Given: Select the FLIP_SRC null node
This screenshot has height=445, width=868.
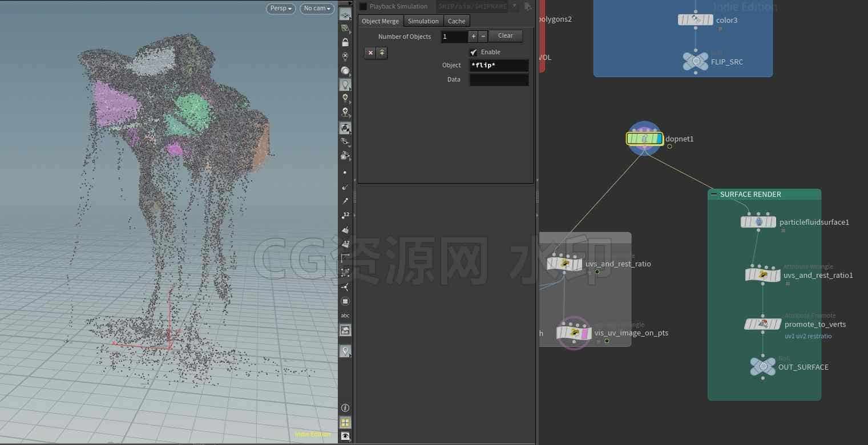Looking at the screenshot, I should tap(696, 61).
